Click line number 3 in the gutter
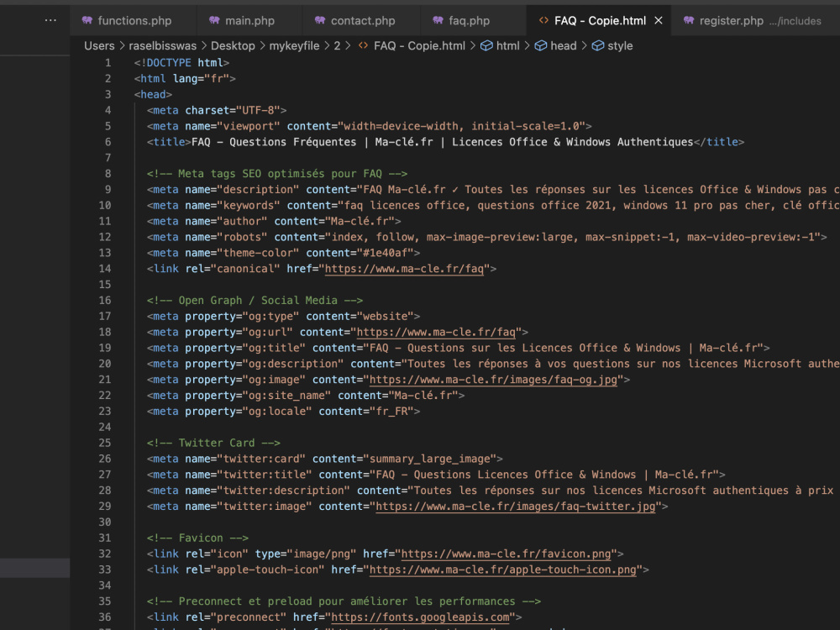The height and width of the screenshot is (630, 840). [108, 95]
